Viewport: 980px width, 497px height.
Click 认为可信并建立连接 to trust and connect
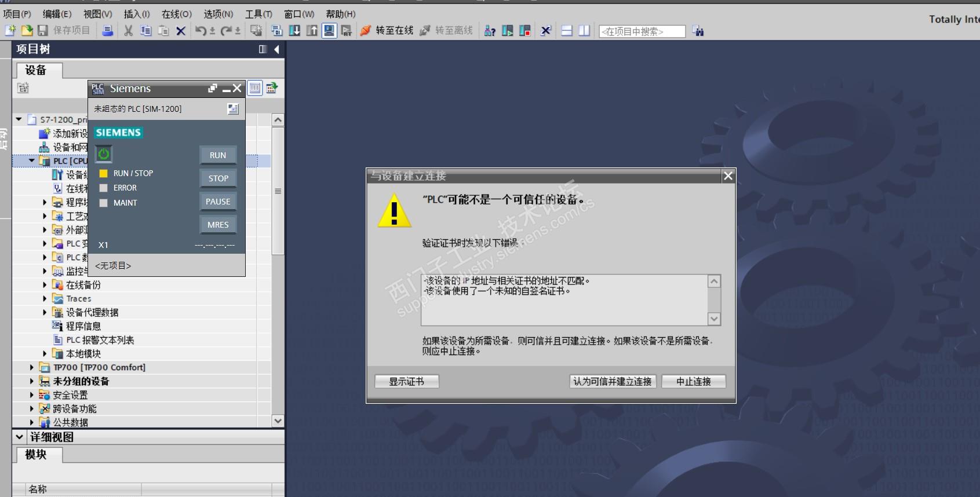point(613,381)
